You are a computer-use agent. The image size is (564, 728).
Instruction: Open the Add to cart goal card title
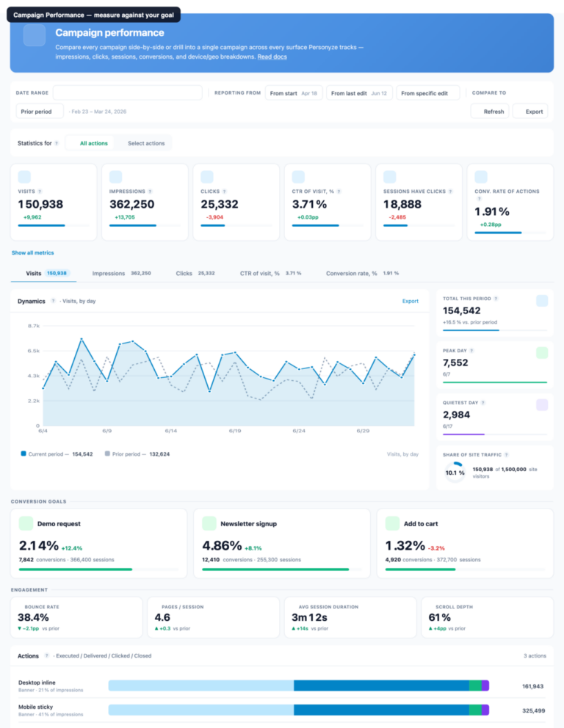coord(421,524)
